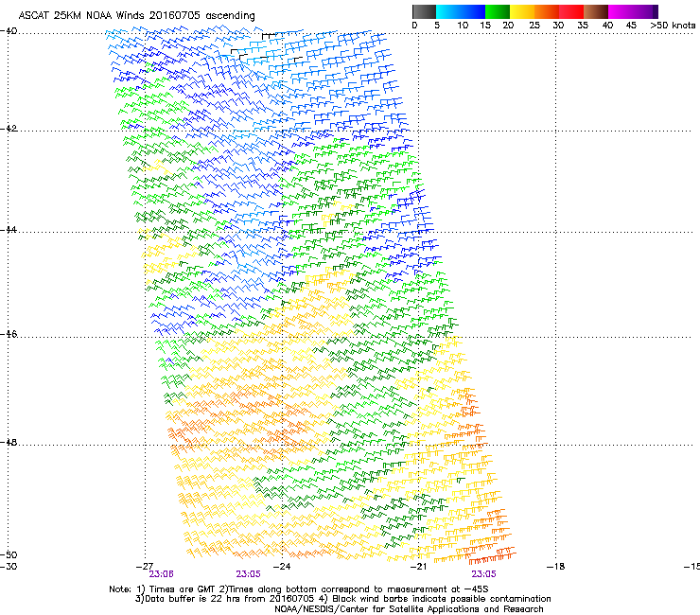Click the '>50 knots' legend label

coord(673,26)
